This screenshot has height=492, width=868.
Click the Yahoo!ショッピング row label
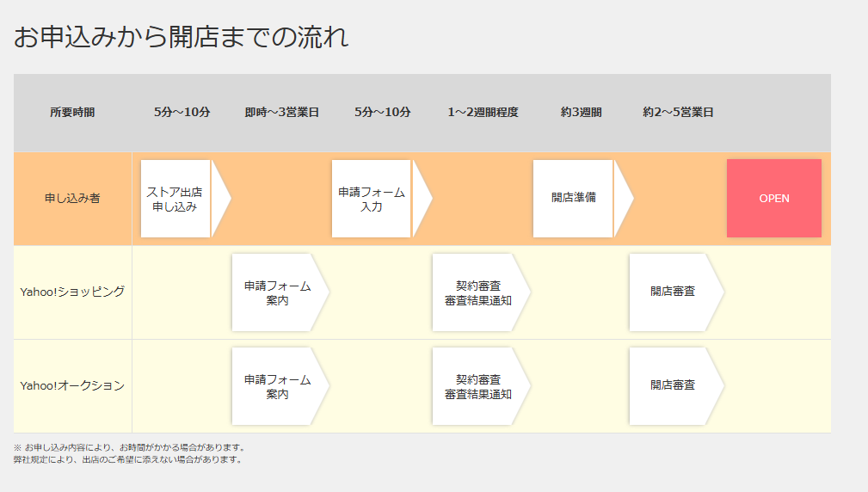pos(72,292)
